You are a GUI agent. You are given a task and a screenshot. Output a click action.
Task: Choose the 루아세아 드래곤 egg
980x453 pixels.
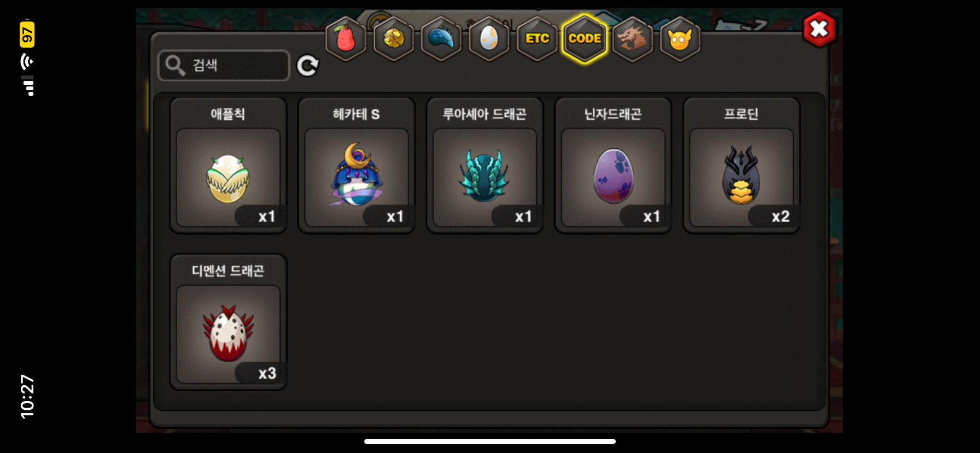[485, 165]
